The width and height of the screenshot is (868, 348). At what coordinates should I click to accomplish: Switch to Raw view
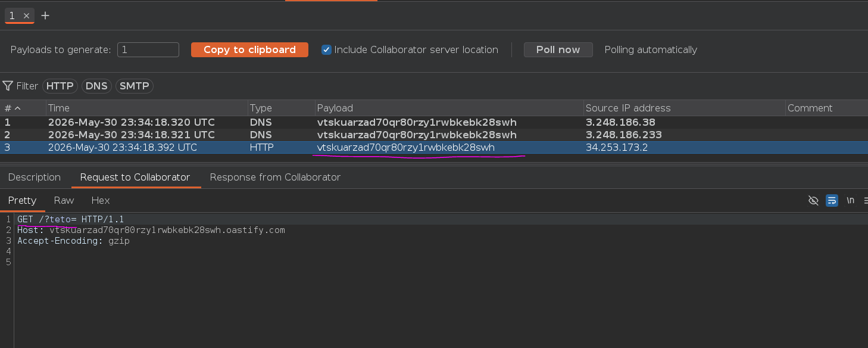coord(64,200)
